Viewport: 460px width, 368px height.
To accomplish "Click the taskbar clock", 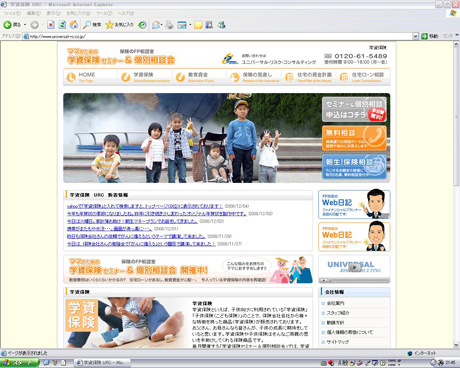I will 450,363.
